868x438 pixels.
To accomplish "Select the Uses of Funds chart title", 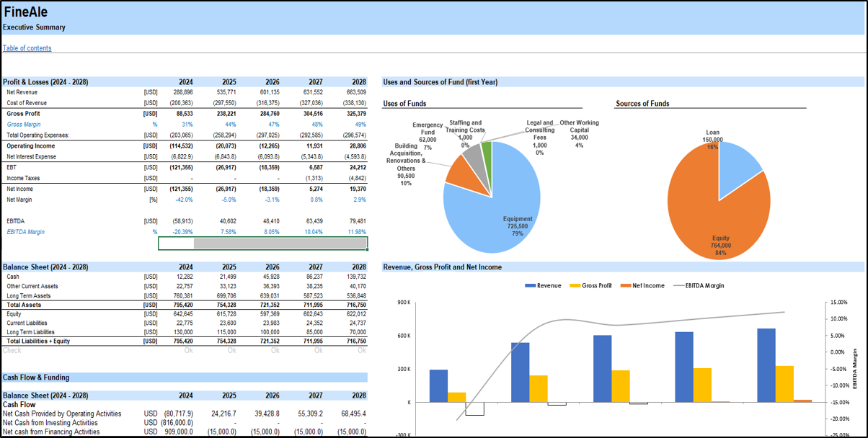I will coord(406,104).
